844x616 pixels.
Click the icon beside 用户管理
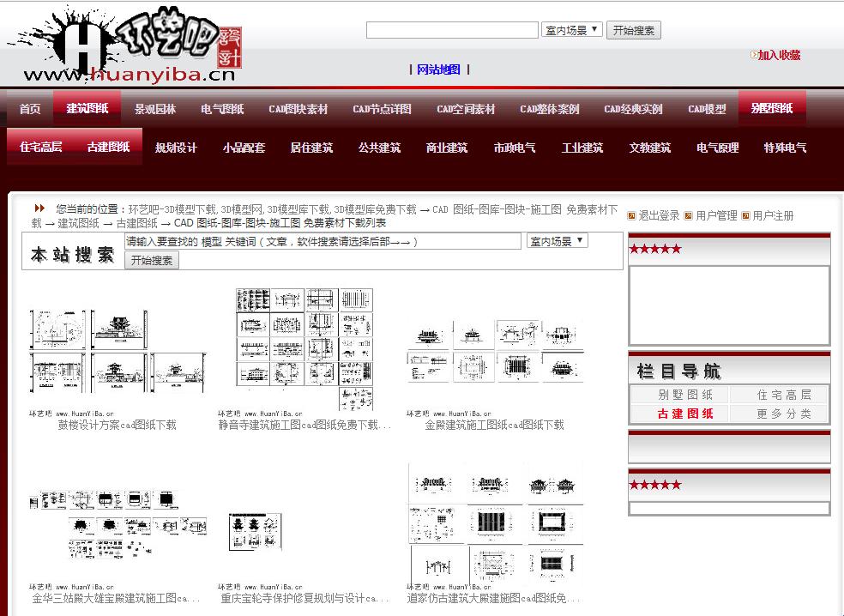(688, 216)
